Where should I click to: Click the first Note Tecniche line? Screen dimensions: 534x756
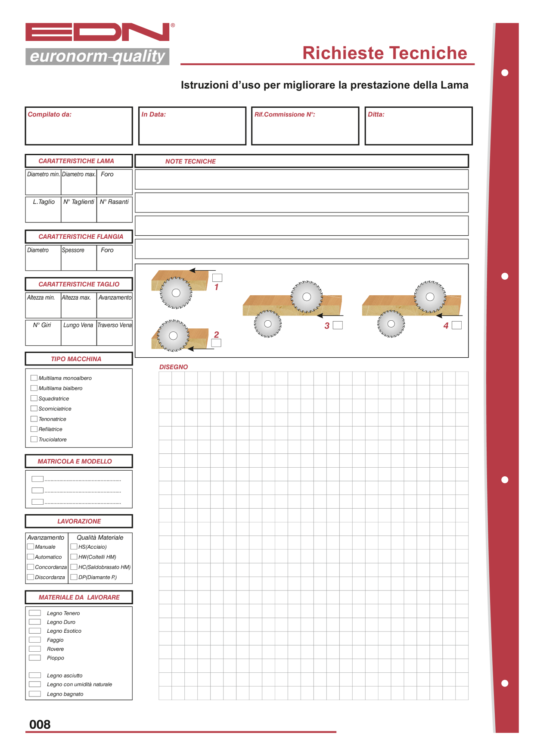[301, 179]
